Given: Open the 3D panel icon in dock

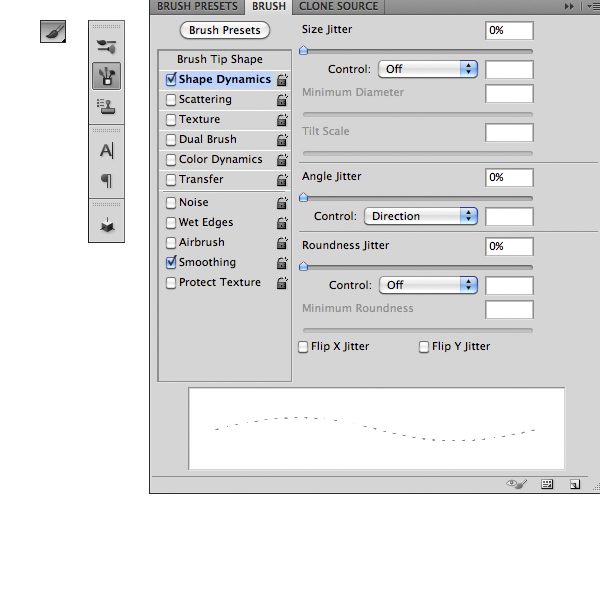Looking at the screenshot, I should point(106,225).
